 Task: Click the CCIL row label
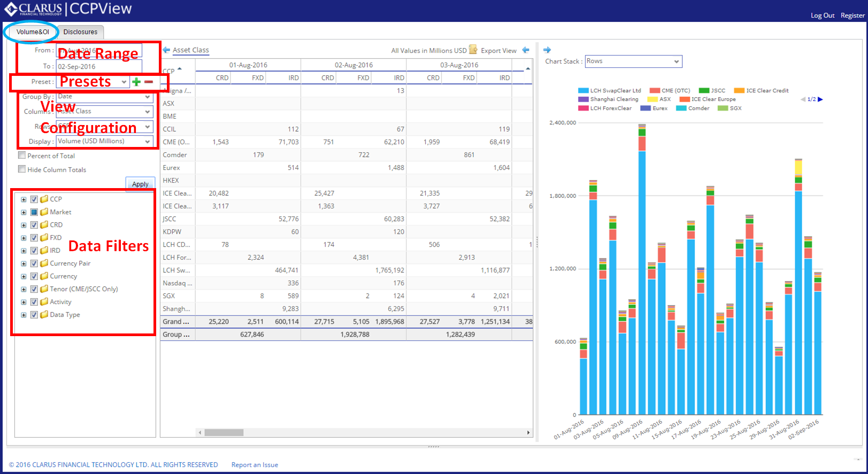[x=169, y=129]
